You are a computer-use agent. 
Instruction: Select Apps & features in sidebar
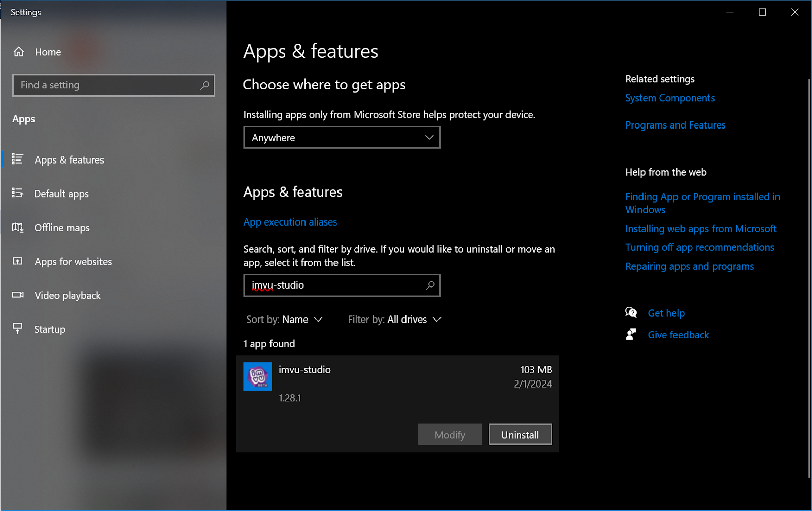point(114,159)
